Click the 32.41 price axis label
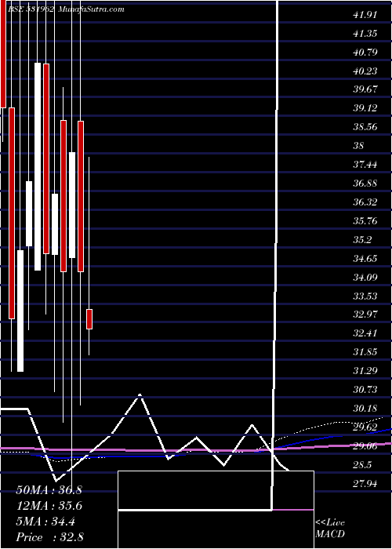Viewport: 392px width, 549px height. pyautogui.click(x=365, y=333)
